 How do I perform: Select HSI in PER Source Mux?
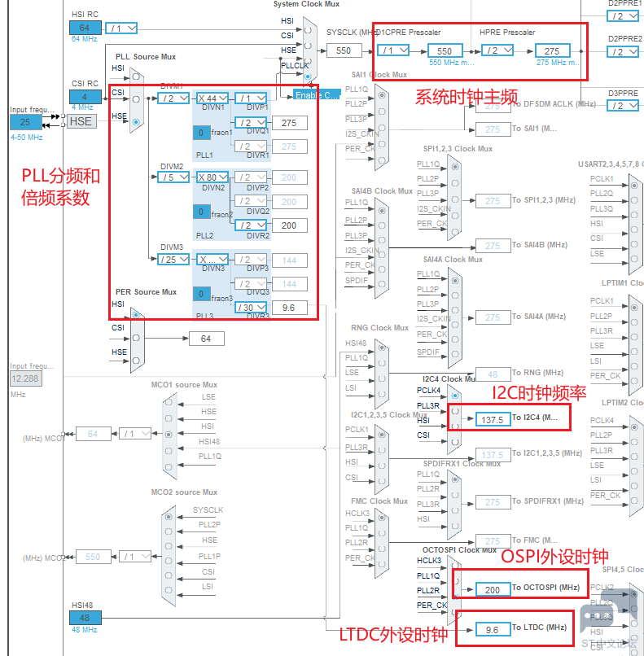[136, 315]
